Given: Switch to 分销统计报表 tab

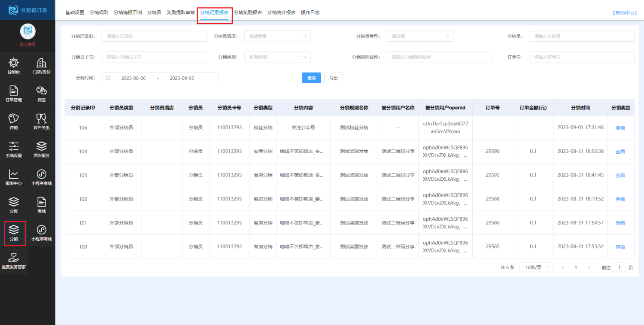Looking at the screenshot, I should [281, 12].
